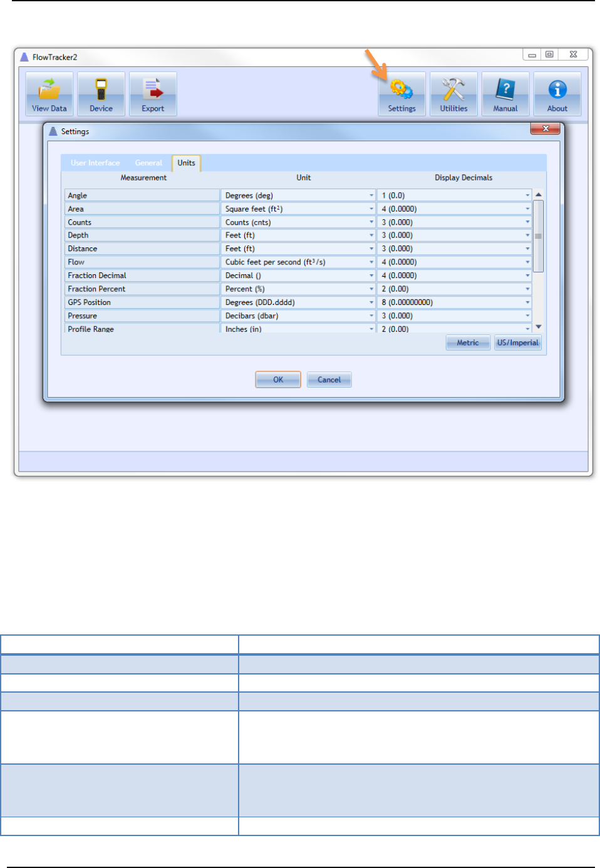Click the Device handheld icon
The height and width of the screenshot is (868, 600).
[101, 94]
